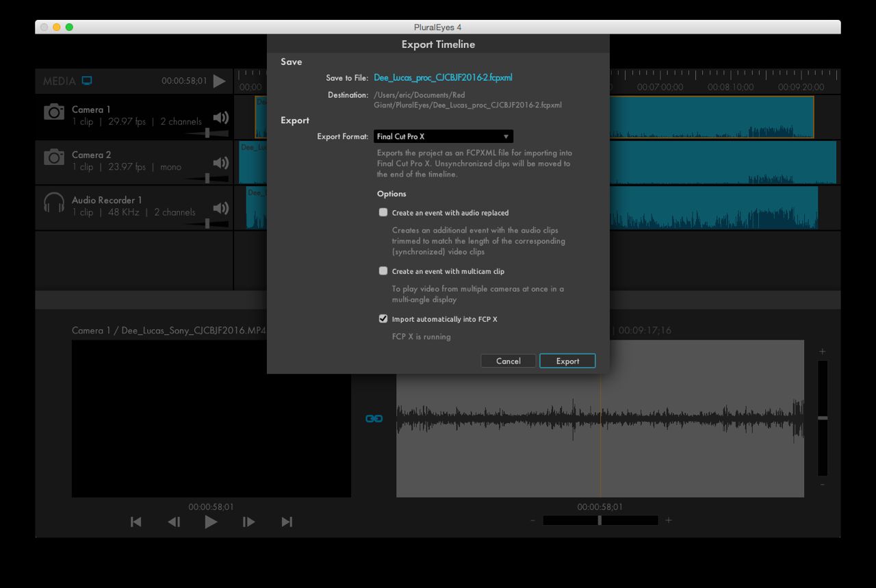This screenshot has width=876, height=588.
Task: Click the MEDIA header label
Action: coord(60,81)
